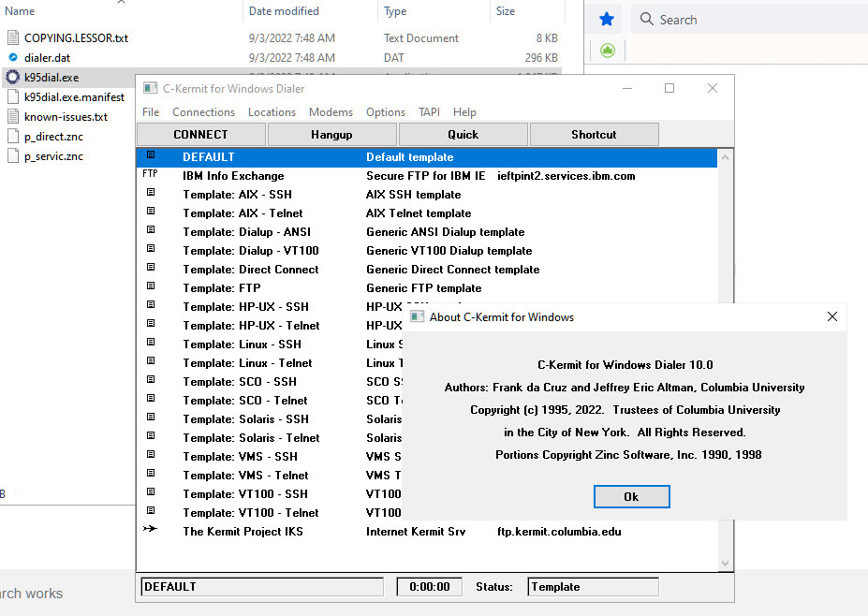Click the arrow icon beside The Kermit Project IKS
Screen dimensions: 868x616
[150, 529]
